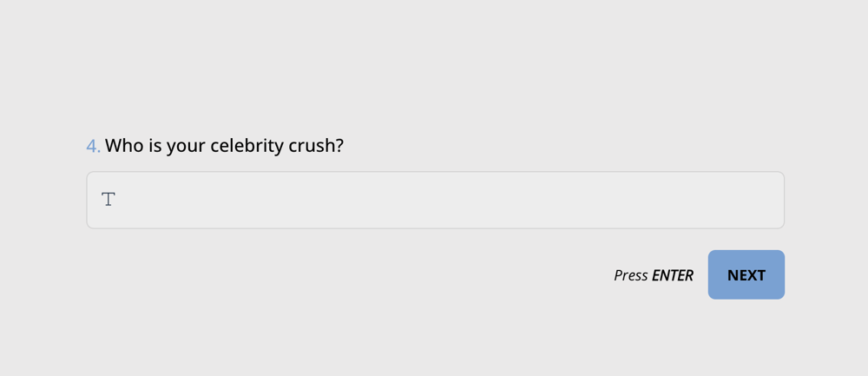Image resolution: width=868 pixels, height=376 pixels.
Task: Focus the celebrity crush text field
Action: [x=435, y=200]
